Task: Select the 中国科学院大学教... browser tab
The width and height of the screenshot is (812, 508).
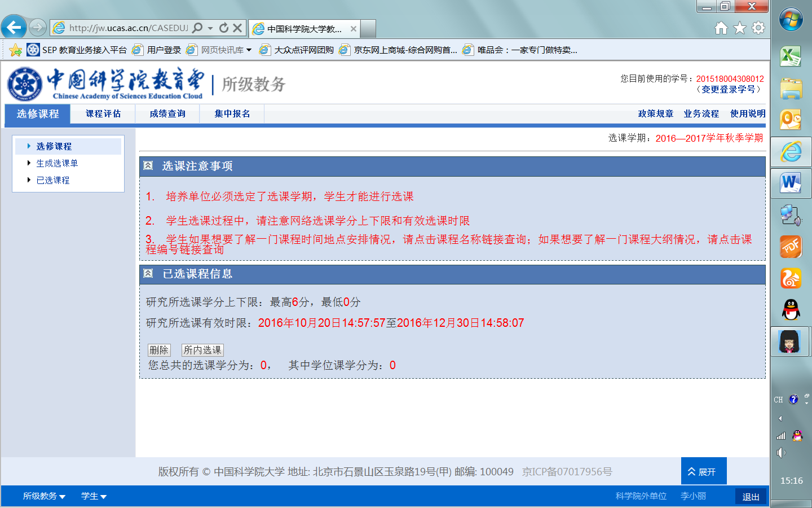Action: tap(303, 29)
